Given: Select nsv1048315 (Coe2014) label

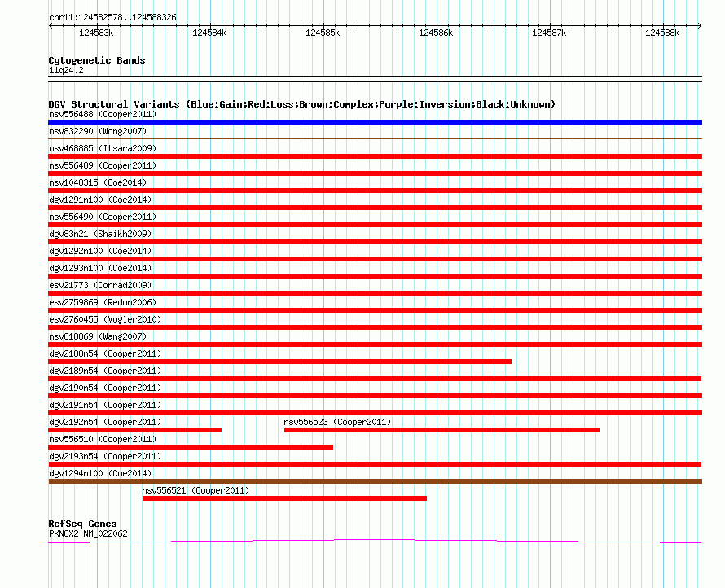Looking at the screenshot, I should 98,182.
